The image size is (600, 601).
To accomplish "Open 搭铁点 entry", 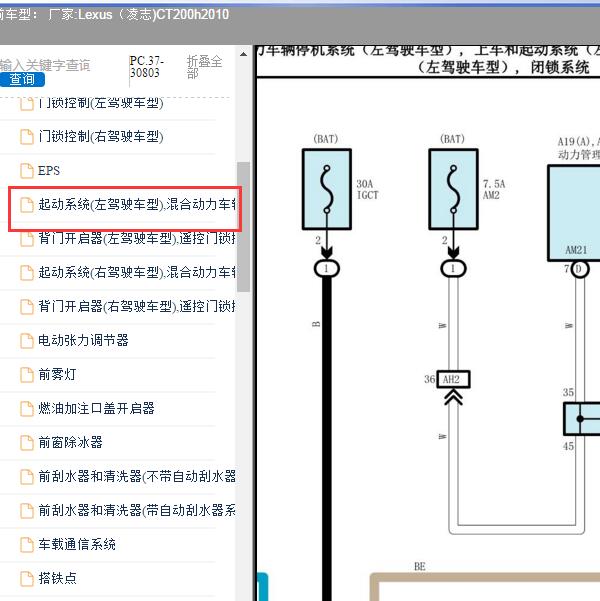I will pos(57,578).
